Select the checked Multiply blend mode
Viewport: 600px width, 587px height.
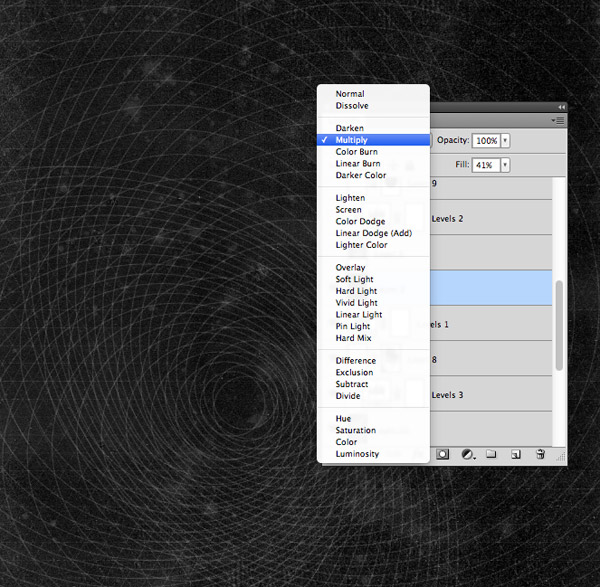352,141
